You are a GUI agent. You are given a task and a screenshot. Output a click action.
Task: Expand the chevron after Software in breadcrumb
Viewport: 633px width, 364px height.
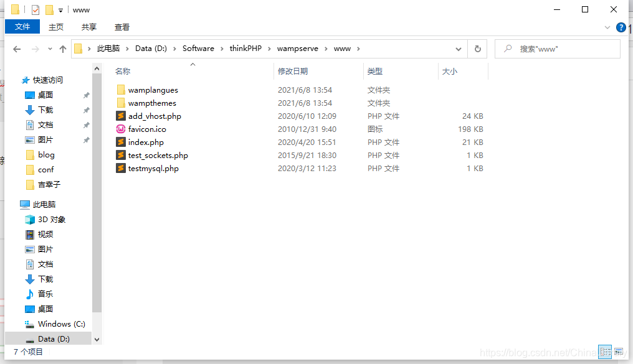(222, 49)
